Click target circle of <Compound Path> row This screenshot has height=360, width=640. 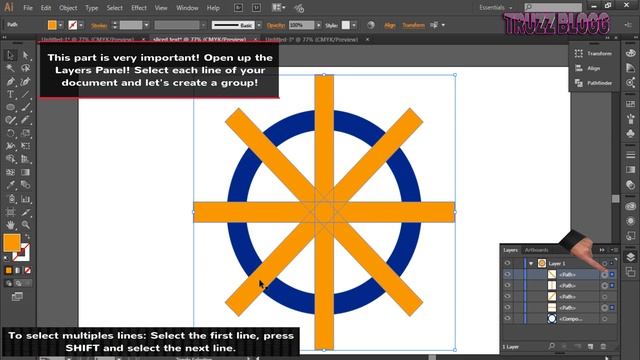[x=604, y=319]
